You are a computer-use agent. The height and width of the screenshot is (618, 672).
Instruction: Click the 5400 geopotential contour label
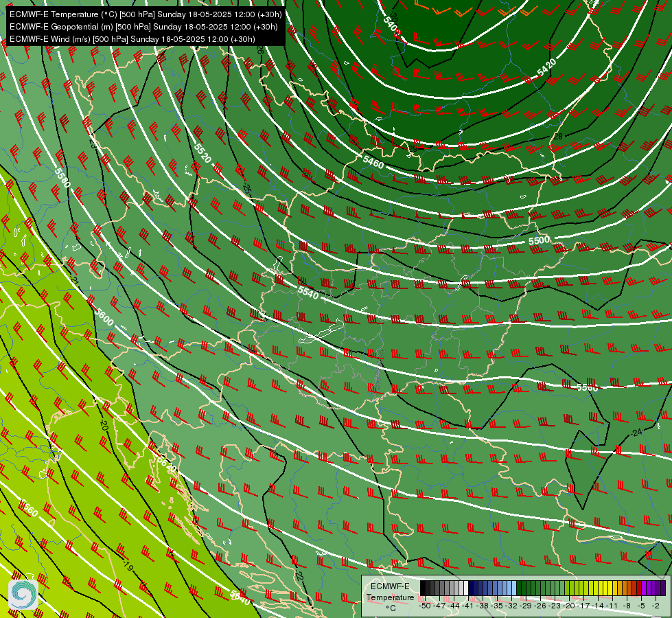click(392, 25)
